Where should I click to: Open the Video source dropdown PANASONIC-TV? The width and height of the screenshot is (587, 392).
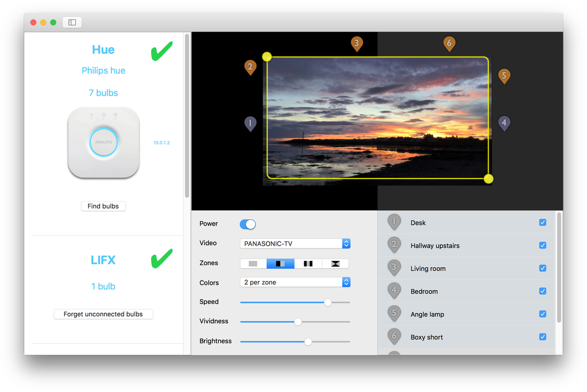(x=295, y=244)
